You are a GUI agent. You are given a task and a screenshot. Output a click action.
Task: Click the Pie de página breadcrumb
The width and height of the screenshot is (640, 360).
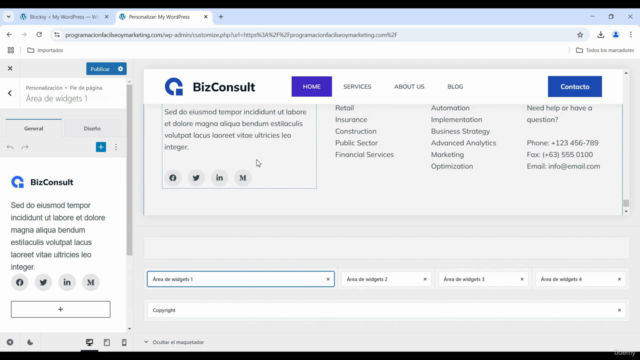pos(86,88)
